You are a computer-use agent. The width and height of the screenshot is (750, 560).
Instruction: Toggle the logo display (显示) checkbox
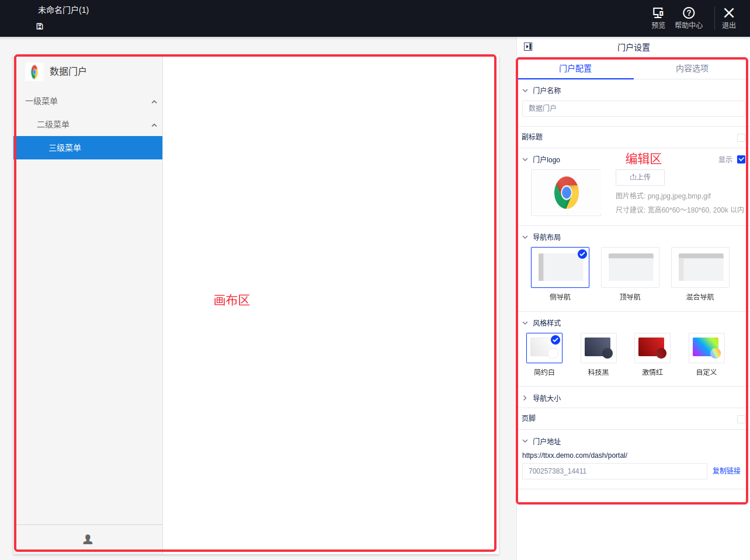tap(741, 159)
